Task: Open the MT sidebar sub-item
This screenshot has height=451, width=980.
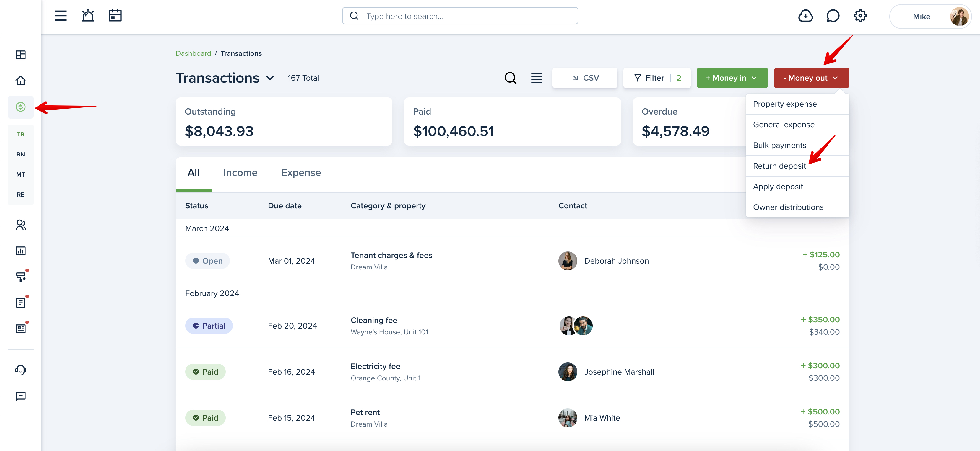Action: pyautogui.click(x=21, y=174)
